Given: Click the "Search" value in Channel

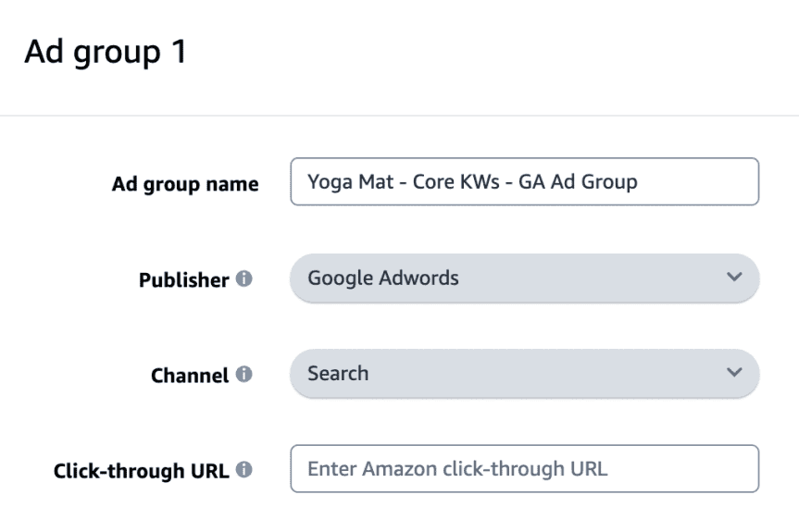Looking at the screenshot, I should [338, 373].
